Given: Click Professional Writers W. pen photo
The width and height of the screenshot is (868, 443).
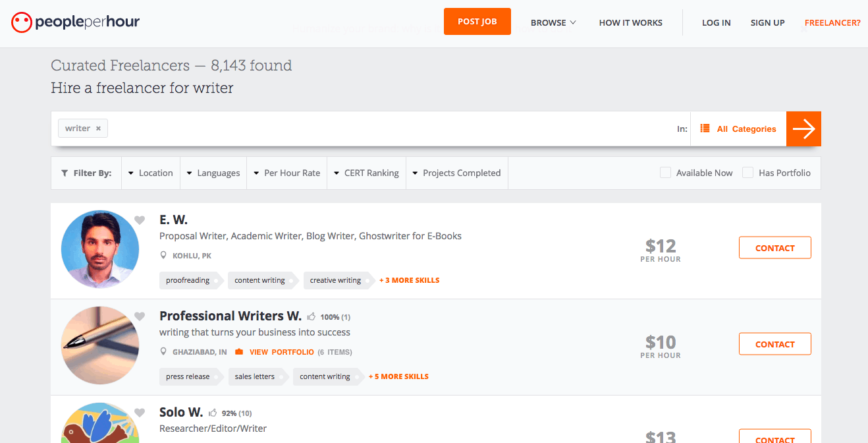Looking at the screenshot, I should pyautogui.click(x=100, y=345).
